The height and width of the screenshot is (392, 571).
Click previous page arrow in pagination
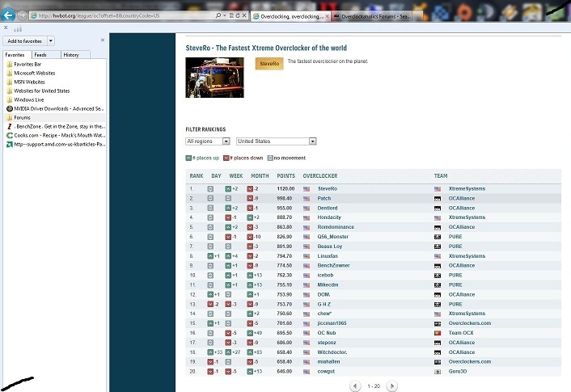pos(355,386)
